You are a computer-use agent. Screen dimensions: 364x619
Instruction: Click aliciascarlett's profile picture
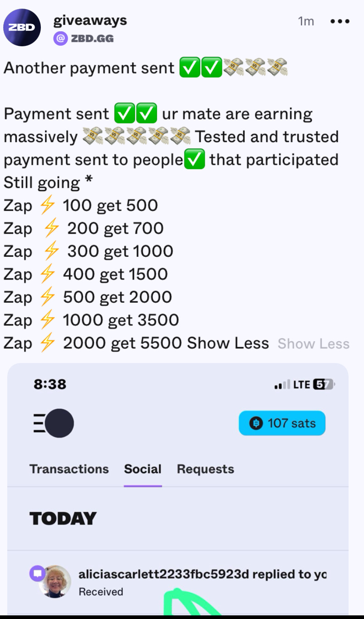[55, 582]
